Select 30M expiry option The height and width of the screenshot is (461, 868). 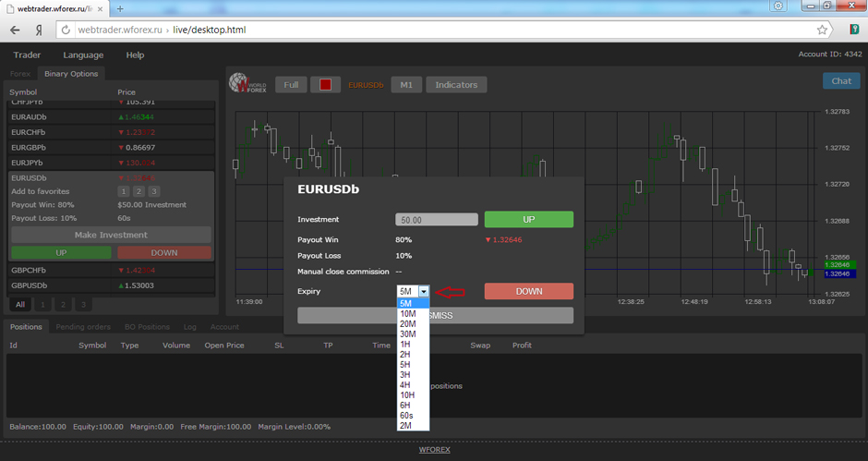(x=413, y=334)
